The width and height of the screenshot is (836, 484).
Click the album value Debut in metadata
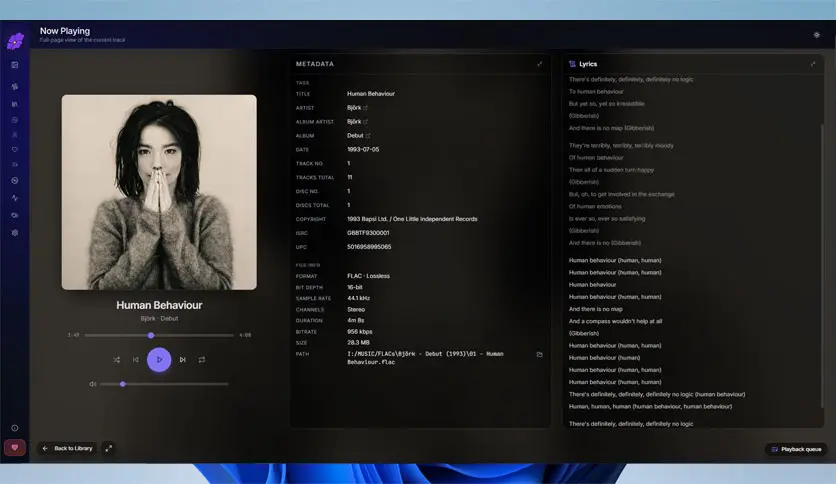[355, 135]
